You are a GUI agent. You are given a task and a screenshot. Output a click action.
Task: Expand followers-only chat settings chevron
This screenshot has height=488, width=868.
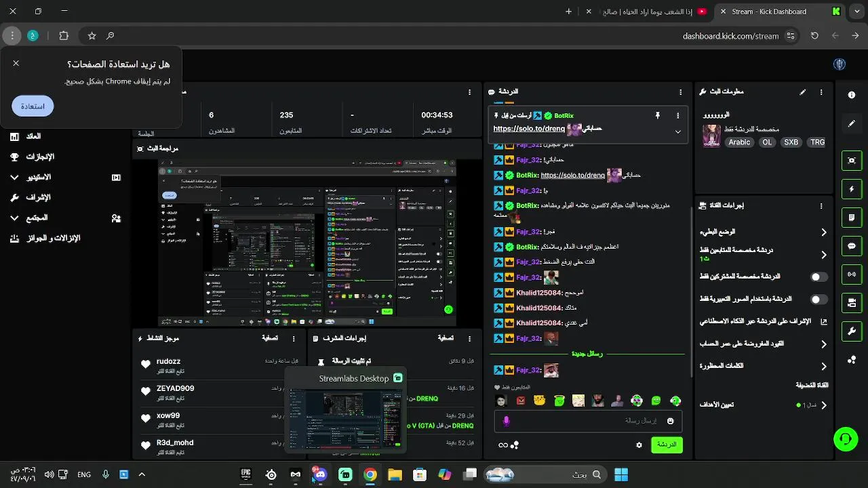point(824,255)
